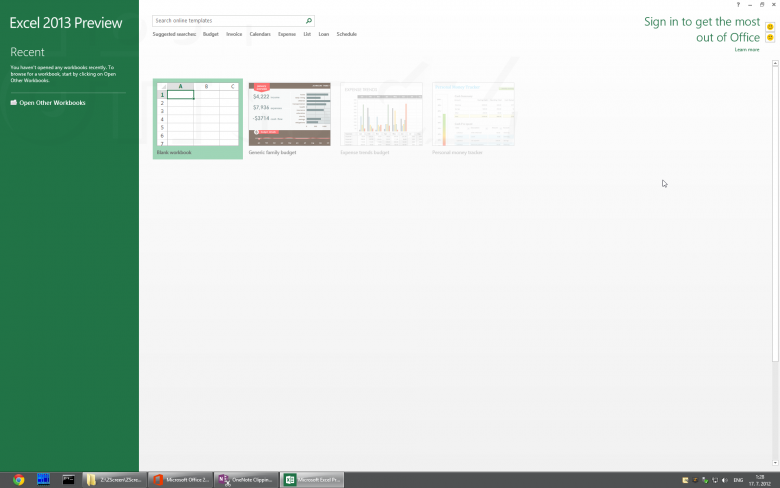Screen dimensions: 780x488
Task: Choose the Budget suggested search
Action: (210, 34)
